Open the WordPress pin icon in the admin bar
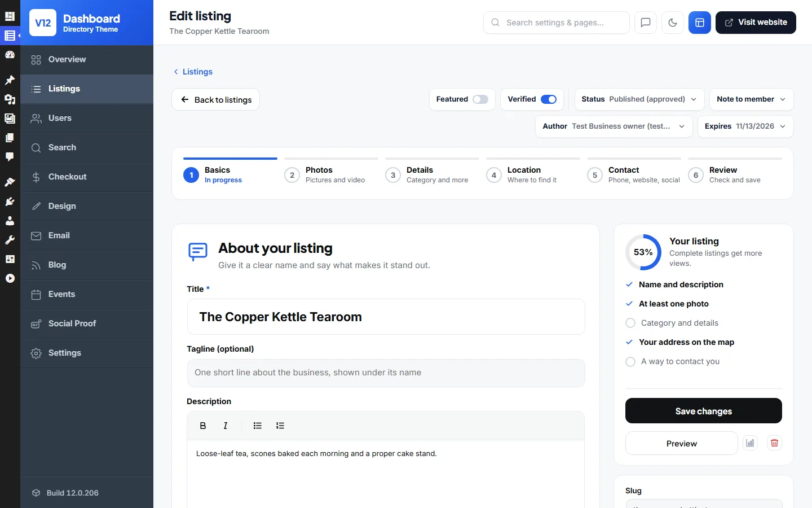Image resolution: width=812 pixels, height=508 pixels. (10, 80)
